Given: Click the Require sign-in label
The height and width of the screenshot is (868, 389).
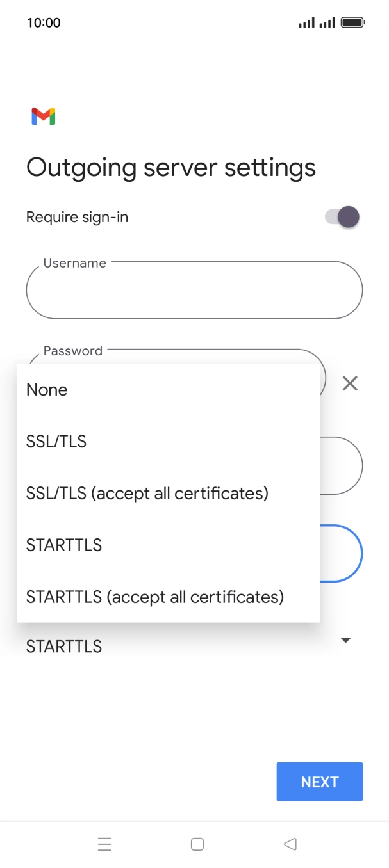Looking at the screenshot, I should click(x=77, y=217).
